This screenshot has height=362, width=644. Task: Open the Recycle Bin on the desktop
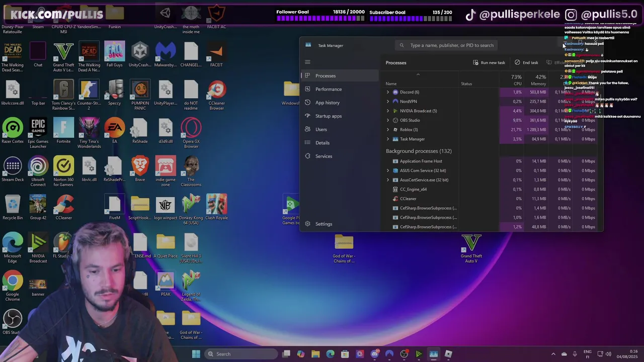coord(13,208)
